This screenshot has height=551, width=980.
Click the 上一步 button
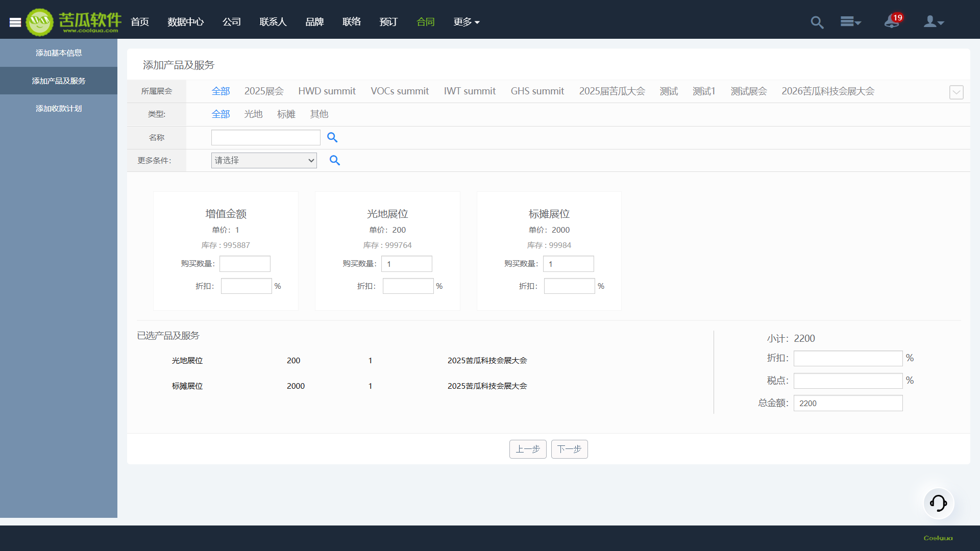528,449
